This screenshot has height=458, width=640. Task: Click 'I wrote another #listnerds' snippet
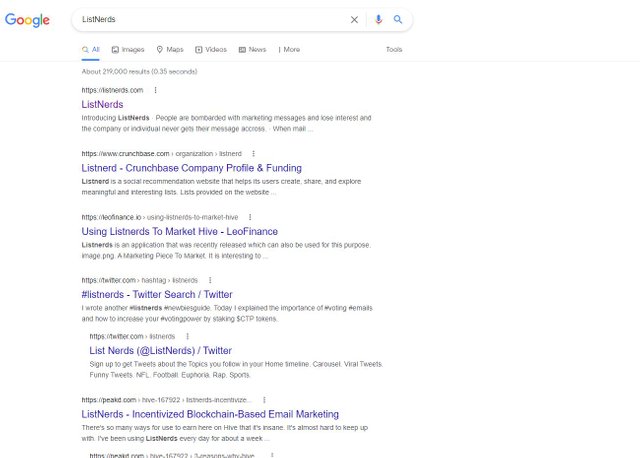tap(227, 313)
